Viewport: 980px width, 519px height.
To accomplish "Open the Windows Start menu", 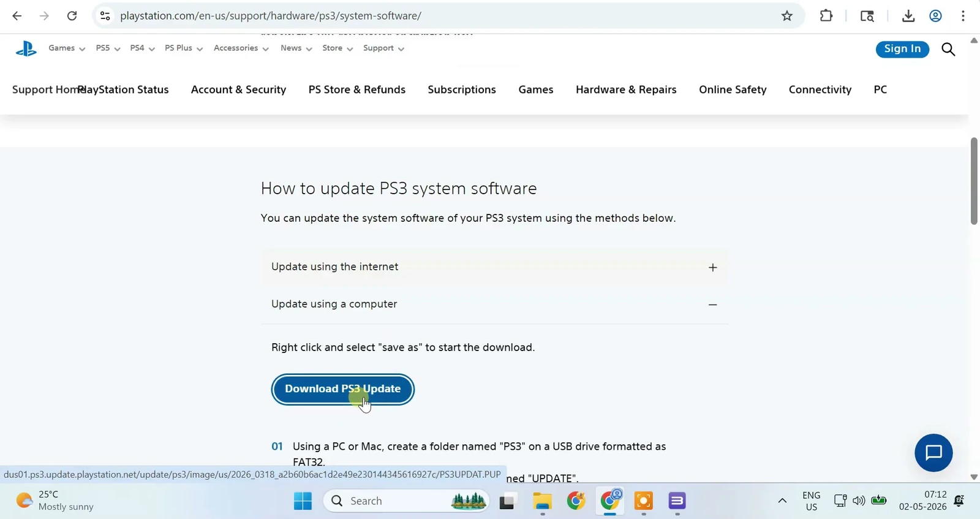I will click(x=303, y=501).
